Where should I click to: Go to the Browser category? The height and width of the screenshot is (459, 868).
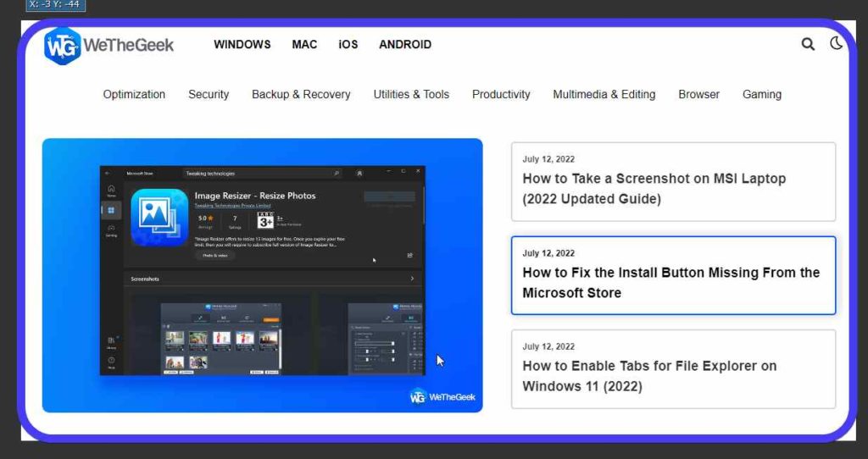click(x=698, y=95)
